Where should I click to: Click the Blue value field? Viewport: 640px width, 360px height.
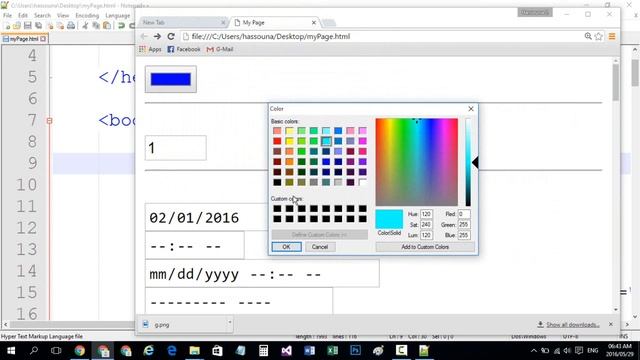pos(464,235)
